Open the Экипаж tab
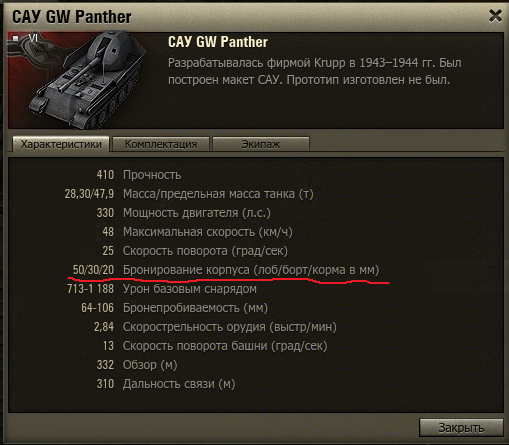 (261, 144)
